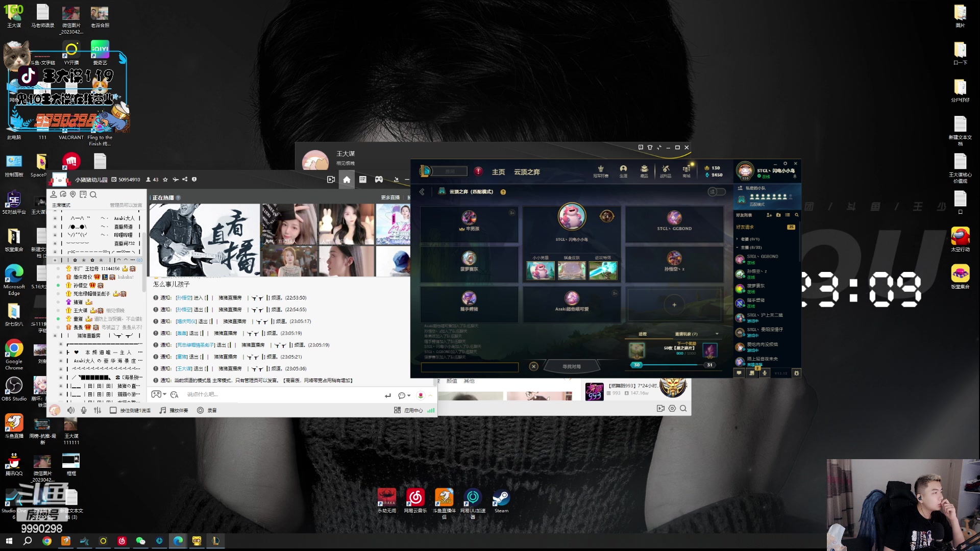The height and width of the screenshot is (551, 980).
Task: Click the 播放伴奏 accompaniment button
Action: pos(174,410)
